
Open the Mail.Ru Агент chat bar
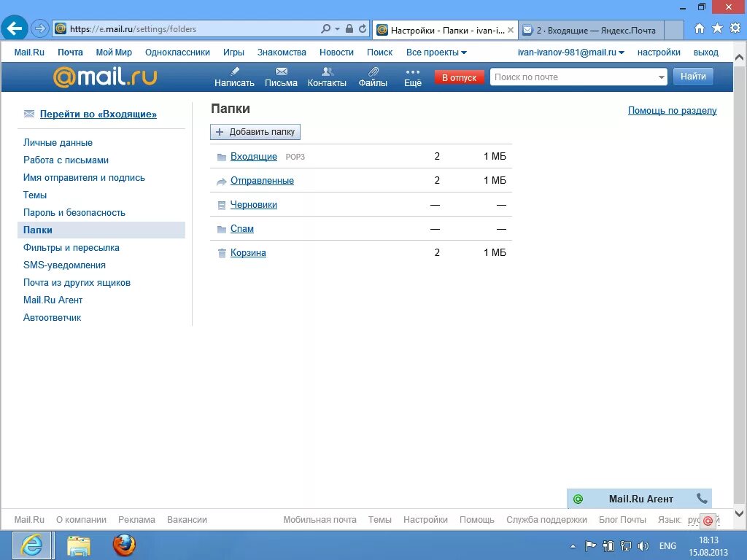[x=639, y=499]
